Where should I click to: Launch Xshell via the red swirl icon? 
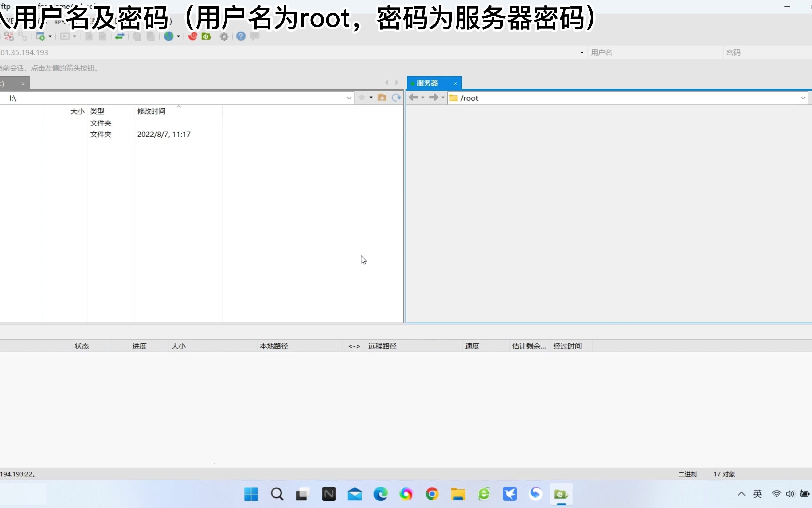point(192,36)
